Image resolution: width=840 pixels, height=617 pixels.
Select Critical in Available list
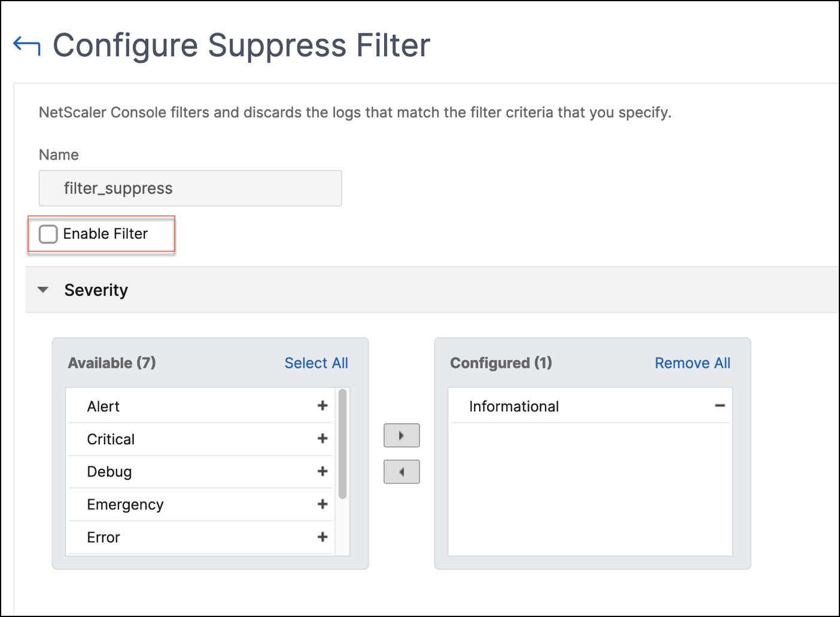200,439
